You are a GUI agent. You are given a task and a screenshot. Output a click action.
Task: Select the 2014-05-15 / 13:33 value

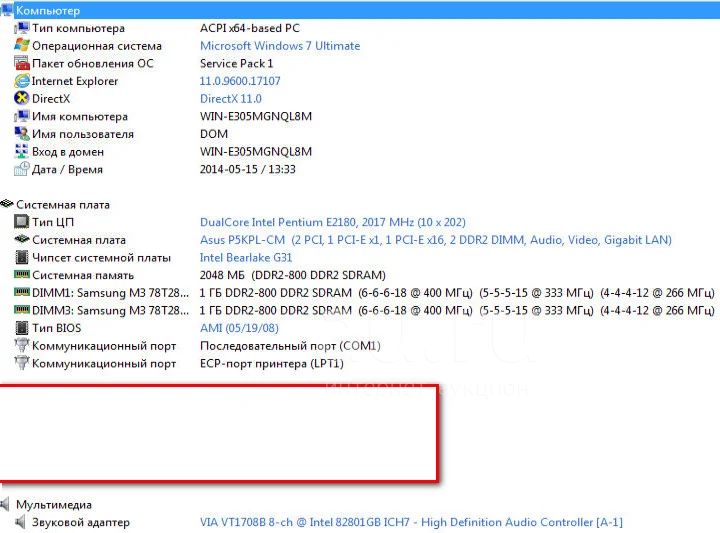[x=248, y=169]
